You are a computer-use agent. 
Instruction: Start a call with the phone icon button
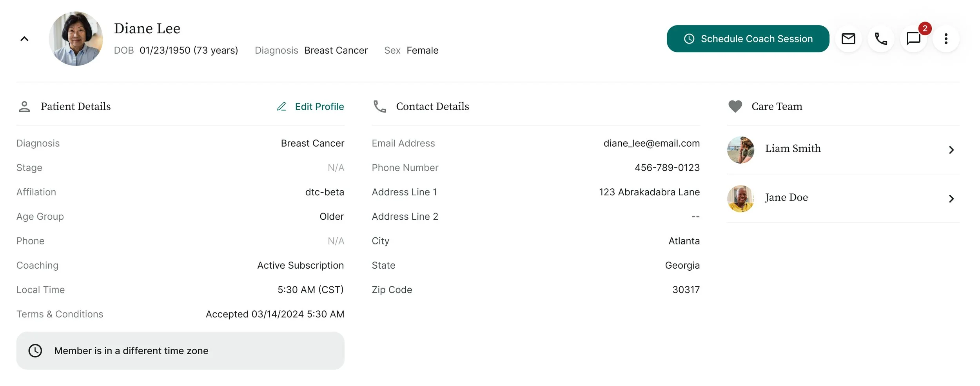tap(881, 39)
